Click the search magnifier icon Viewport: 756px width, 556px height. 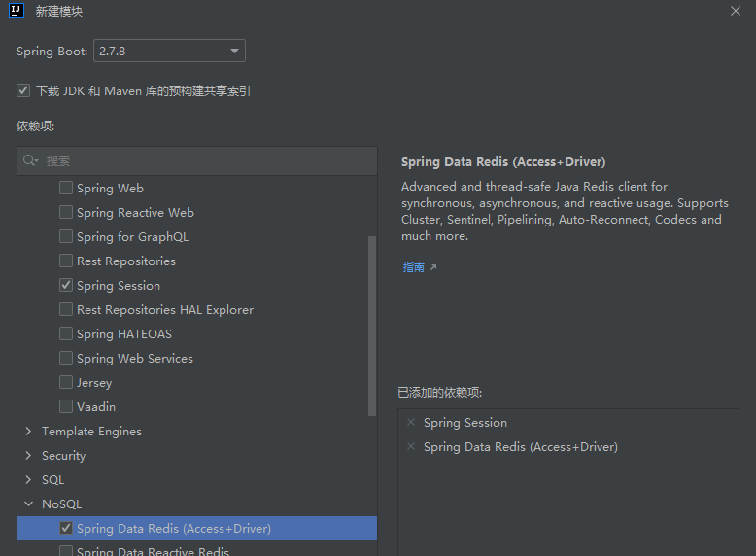(x=30, y=161)
